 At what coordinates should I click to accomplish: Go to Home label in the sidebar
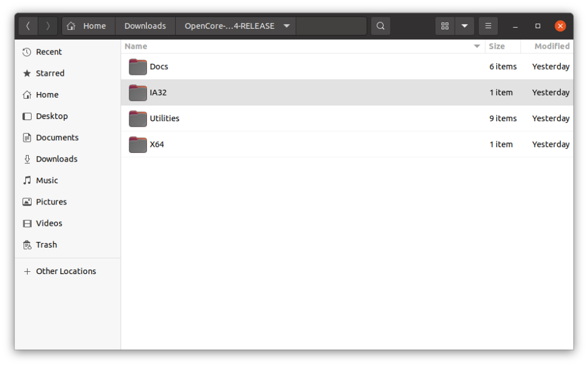click(47, 95)
